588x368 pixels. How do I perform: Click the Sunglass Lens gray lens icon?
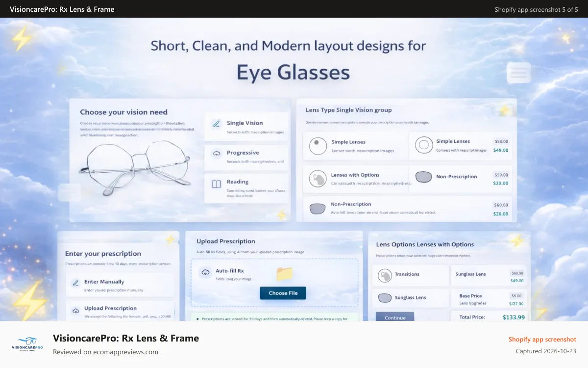(385, 298)
